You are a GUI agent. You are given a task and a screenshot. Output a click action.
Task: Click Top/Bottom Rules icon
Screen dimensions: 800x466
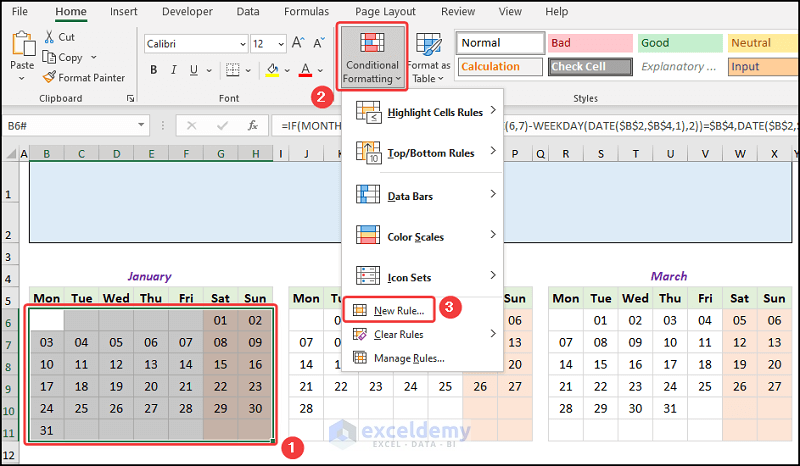pyautogui.click(x=368, y=153)
